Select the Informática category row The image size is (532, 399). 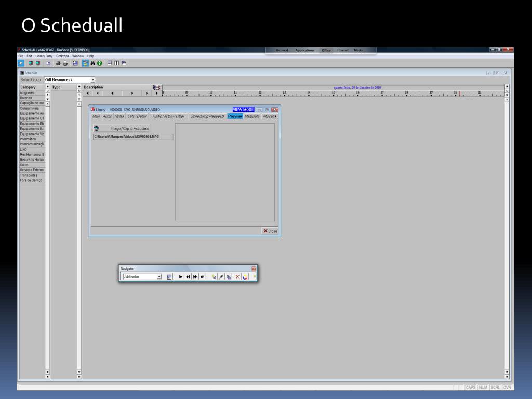[32, 139]
